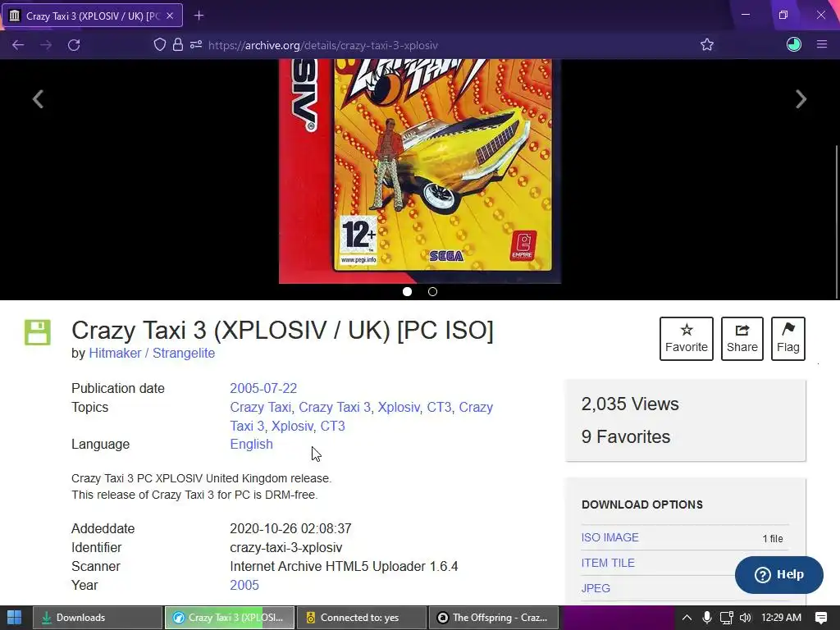Select the second carousel dot
Screen dimensions: 840x630
click(x=433, y=291)
